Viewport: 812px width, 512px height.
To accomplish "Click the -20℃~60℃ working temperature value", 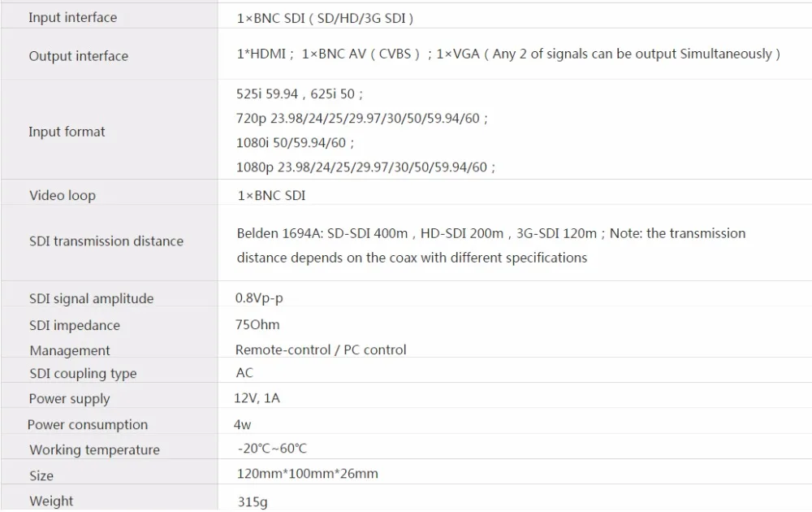I will tap(272, 449).
